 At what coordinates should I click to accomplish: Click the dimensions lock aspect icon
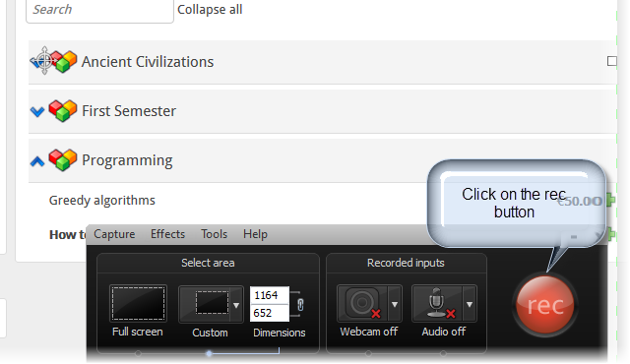(x=300, y=304)
